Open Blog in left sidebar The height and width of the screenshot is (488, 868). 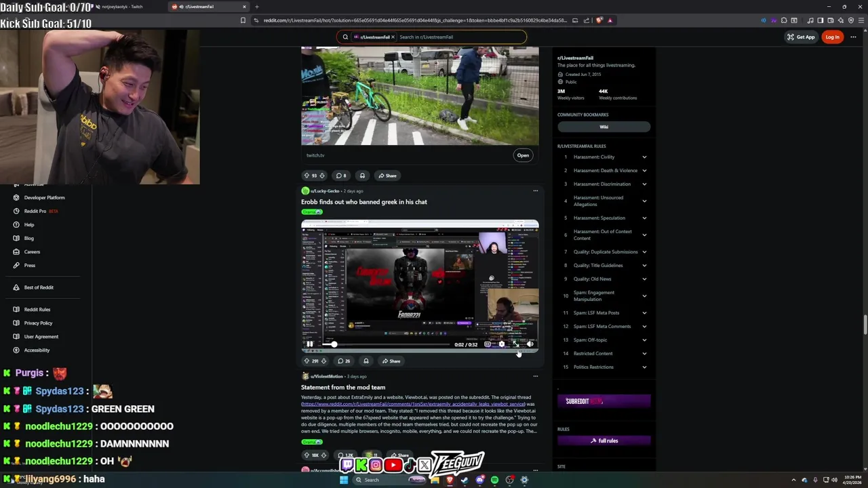point(29,239)
